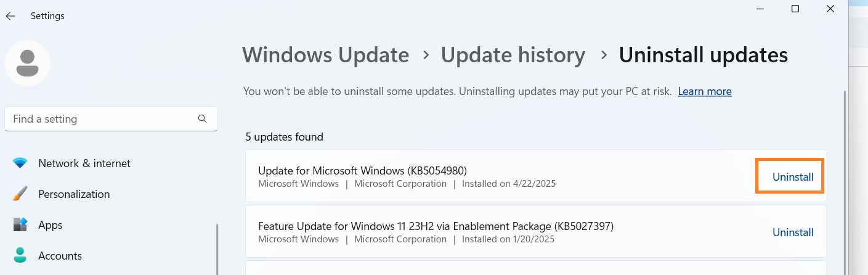This screenshot has height=275, width=868.
Task: Focus the Find a setting search box
Action: tap(102, 119)
